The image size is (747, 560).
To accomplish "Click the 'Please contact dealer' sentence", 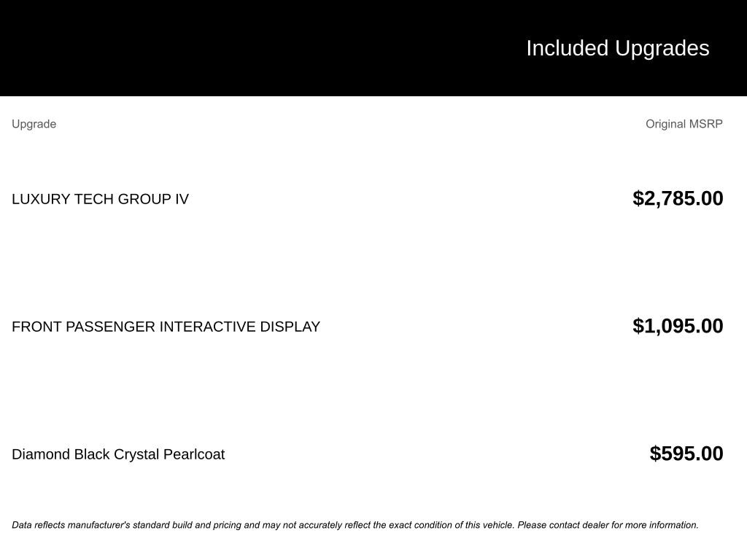I will 607,525.
